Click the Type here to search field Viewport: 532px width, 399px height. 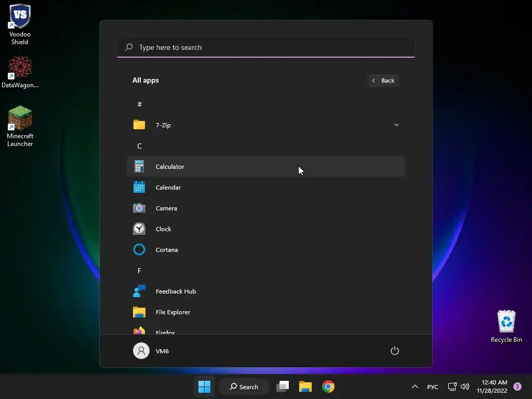coord(266,47)
